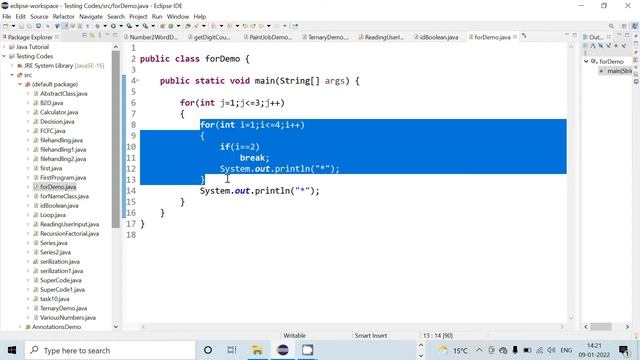Collapse the Testing Codes project
The height and width of the screenshot is (360, 640).
4,56
